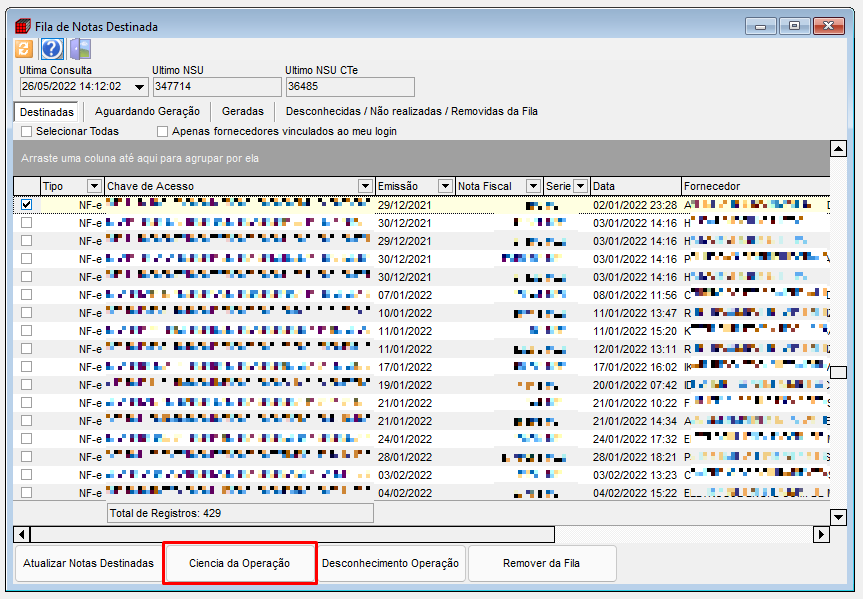
Task: Check the row with Data 28/01/2022 18:21
Action: [x=26, y=456]
